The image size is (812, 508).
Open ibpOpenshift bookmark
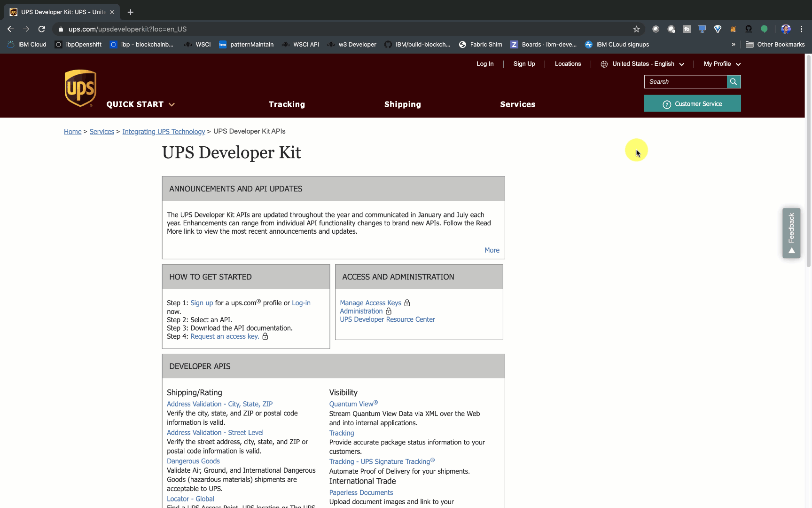(78, 45)
